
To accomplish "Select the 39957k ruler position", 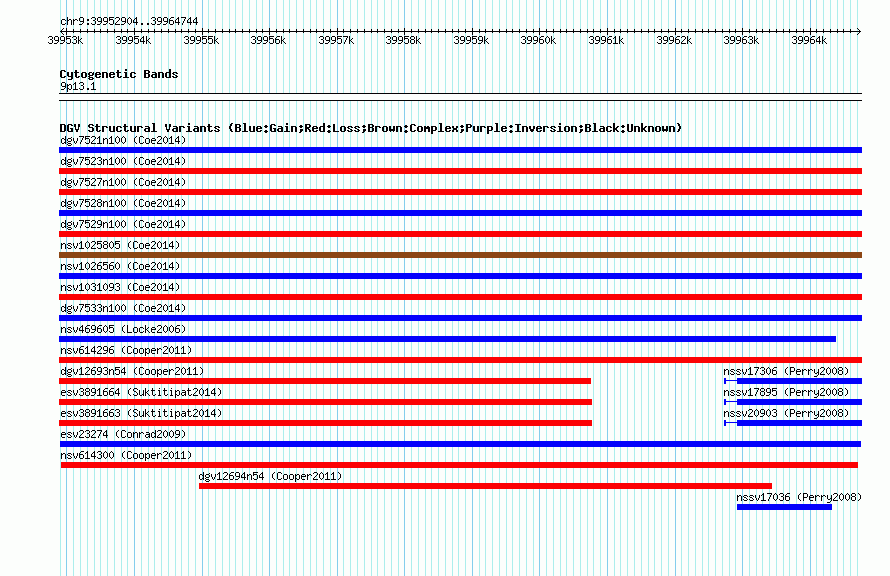I will [336, 40].
